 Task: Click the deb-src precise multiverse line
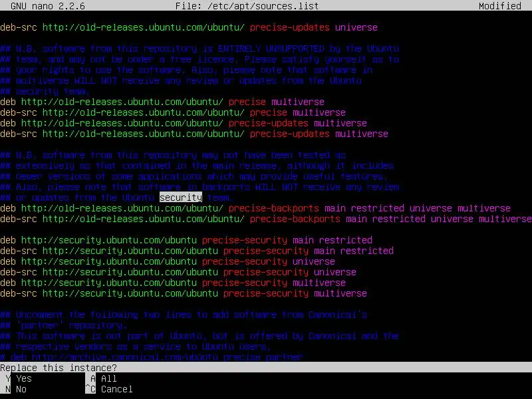tap(173, 112)
